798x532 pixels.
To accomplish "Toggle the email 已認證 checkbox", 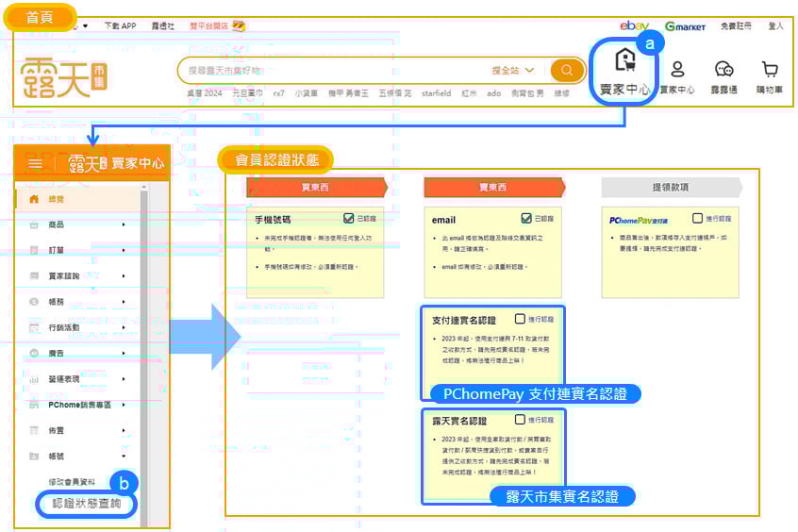I will 526,218.
